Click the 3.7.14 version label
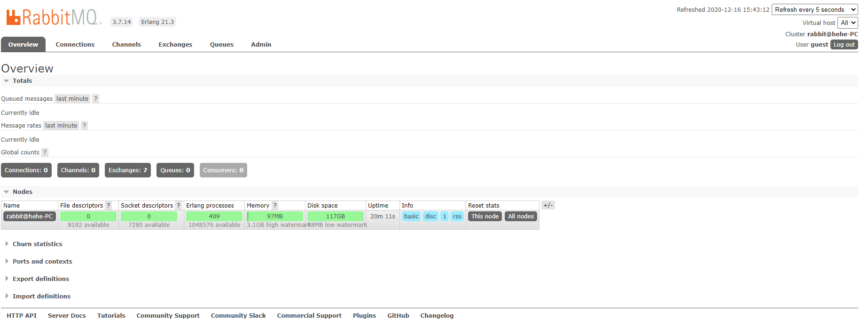The height and width of the screenshot is (321, 868). pyautogui.click(x=122, y=22)
